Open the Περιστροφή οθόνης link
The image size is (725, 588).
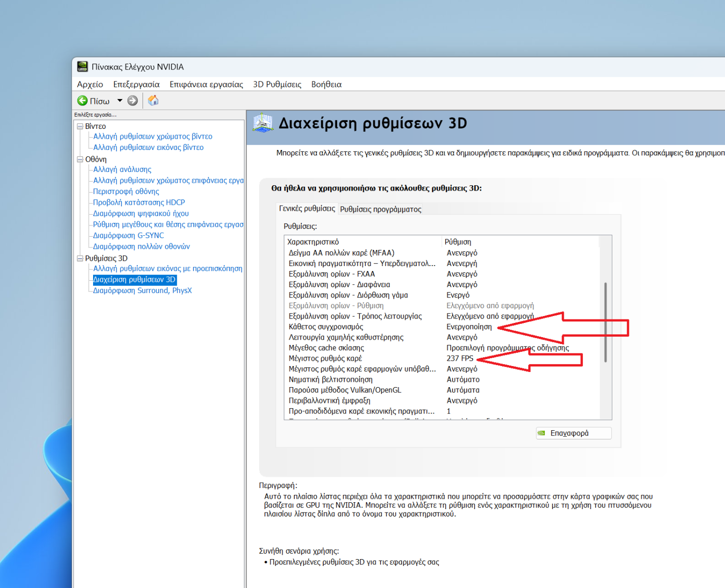[x=126, y=192]
